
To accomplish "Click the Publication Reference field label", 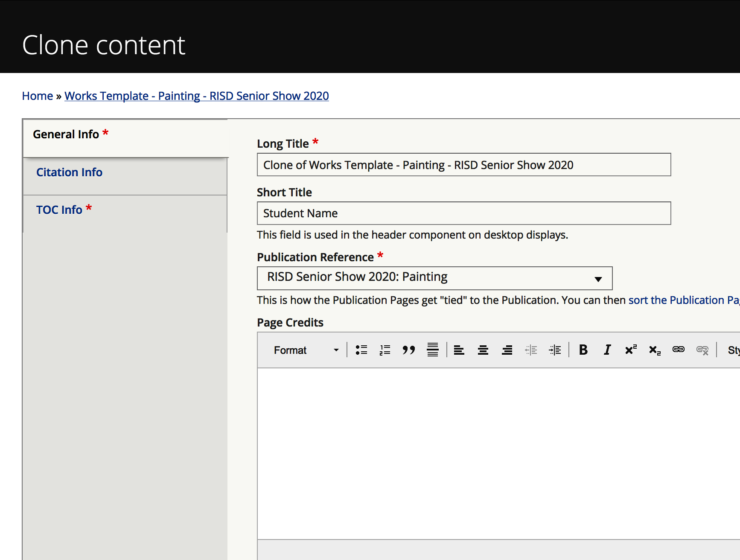I will 315,257.
